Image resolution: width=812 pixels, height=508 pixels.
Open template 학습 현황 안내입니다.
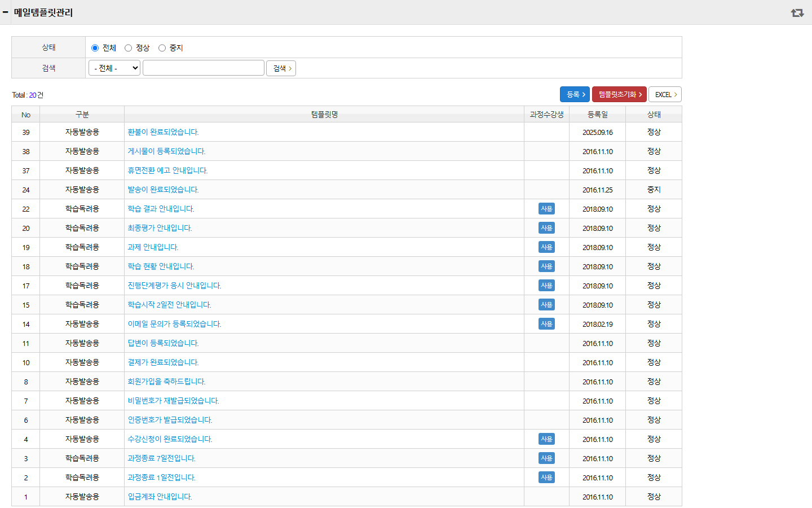(161, 266)
